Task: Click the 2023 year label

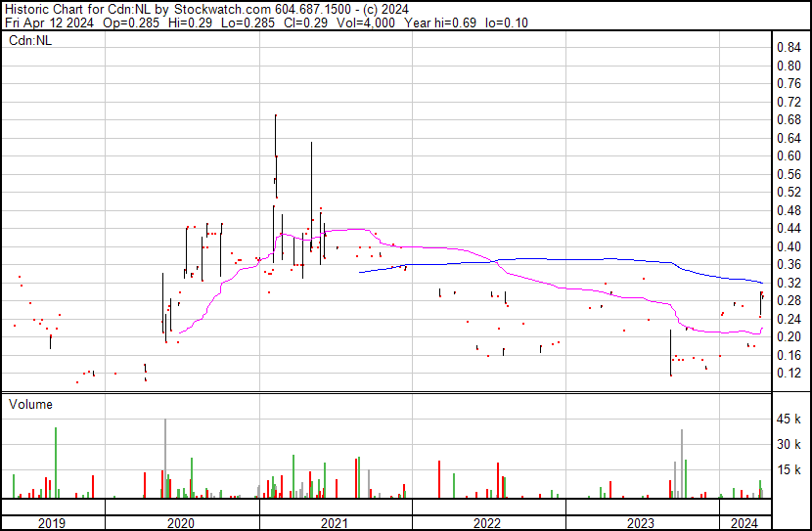Action: click(641, 523)
